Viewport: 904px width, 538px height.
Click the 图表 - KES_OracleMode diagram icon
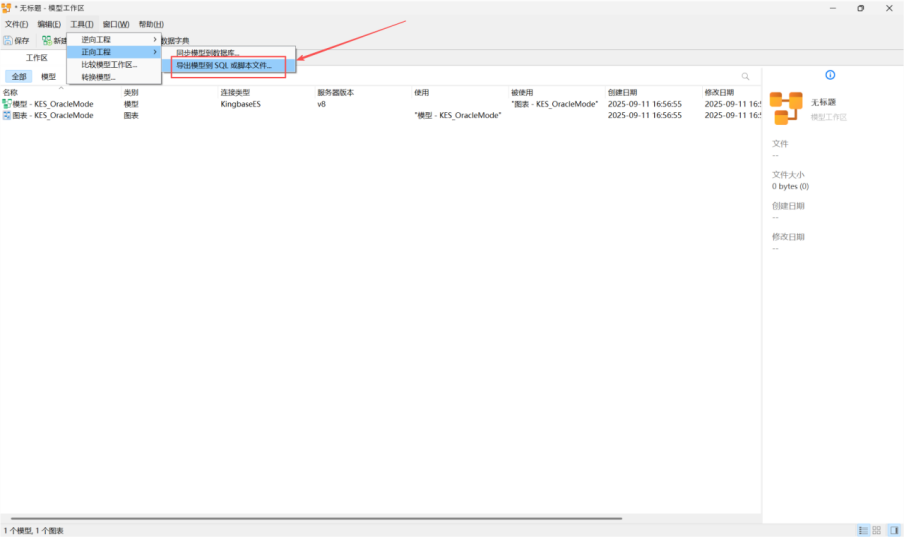click(x=6, y=115)
